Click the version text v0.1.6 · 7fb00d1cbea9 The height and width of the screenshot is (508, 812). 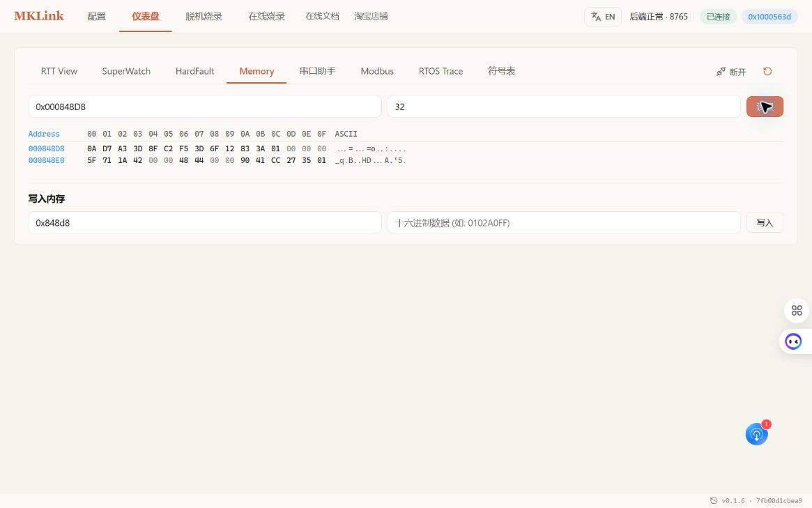762,501
